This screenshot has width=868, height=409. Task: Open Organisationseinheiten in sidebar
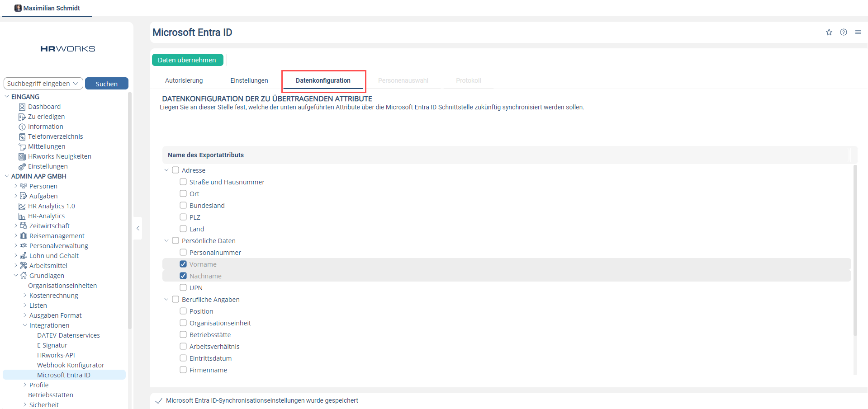coord(62,286)
